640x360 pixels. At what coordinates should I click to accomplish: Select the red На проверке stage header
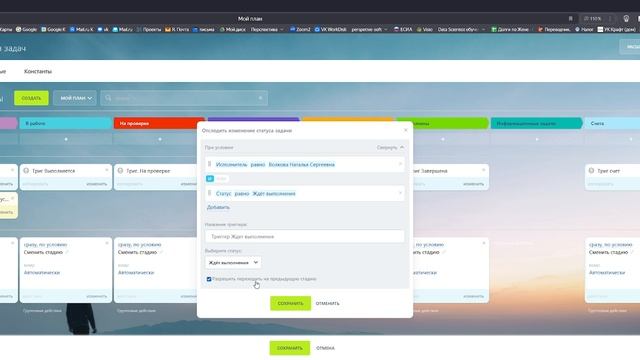pos(159,123)
